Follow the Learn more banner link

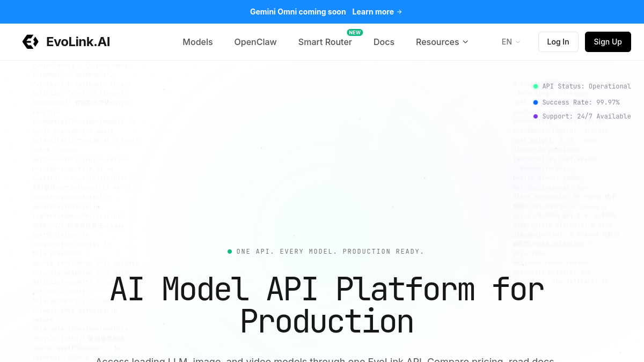377,12
